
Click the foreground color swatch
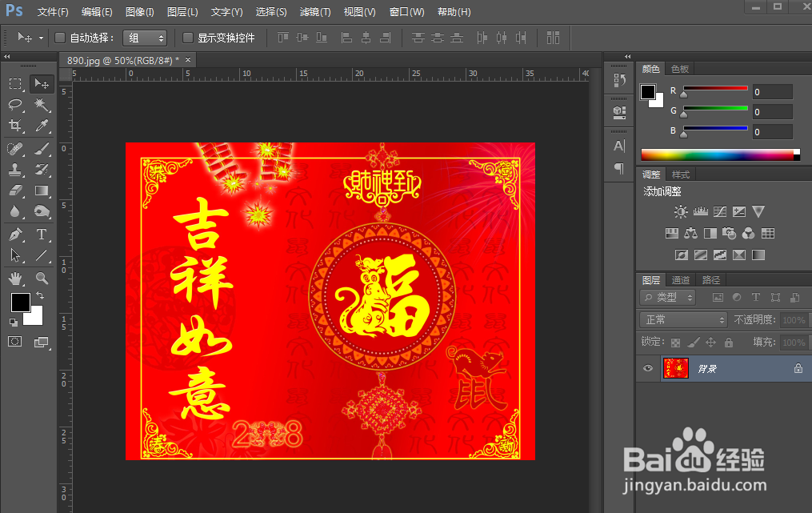point(21,303)
